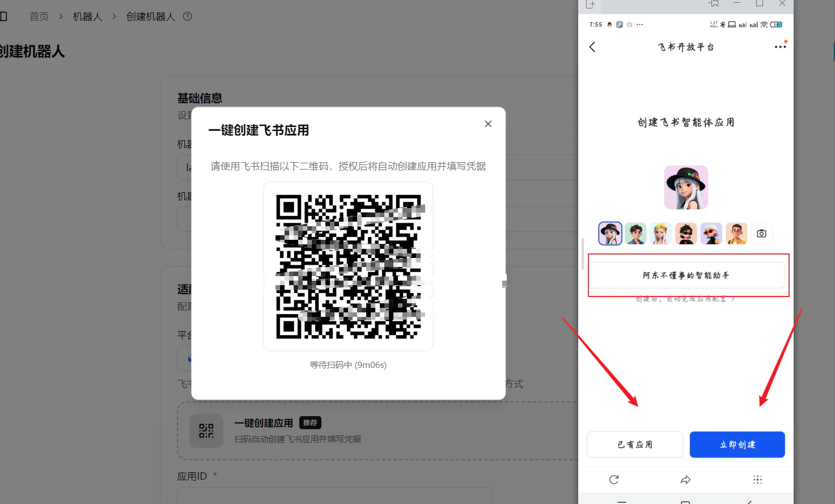Click the QQ penguin notification icon in the phone status bar
Screen dimensions: 835x504
click(x=609, y=24)
